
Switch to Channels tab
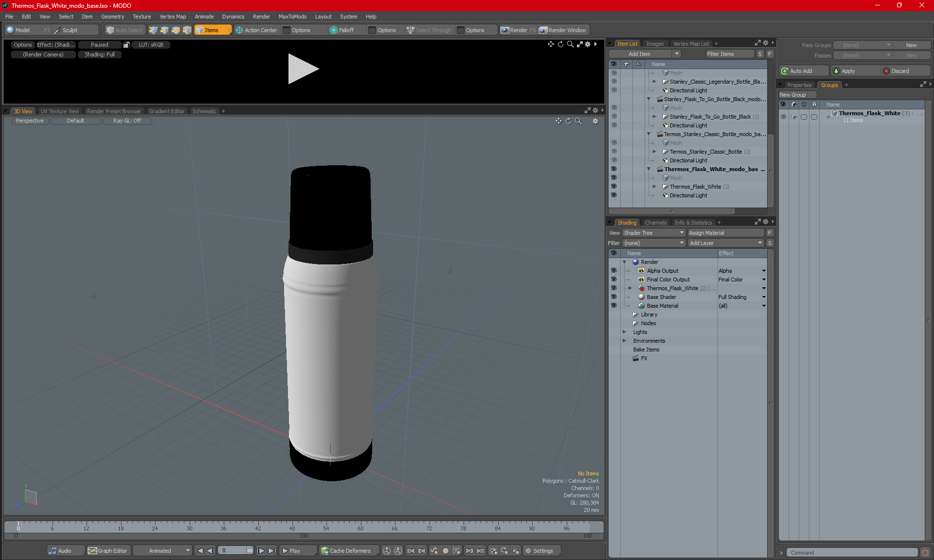(x=656, y=223)
